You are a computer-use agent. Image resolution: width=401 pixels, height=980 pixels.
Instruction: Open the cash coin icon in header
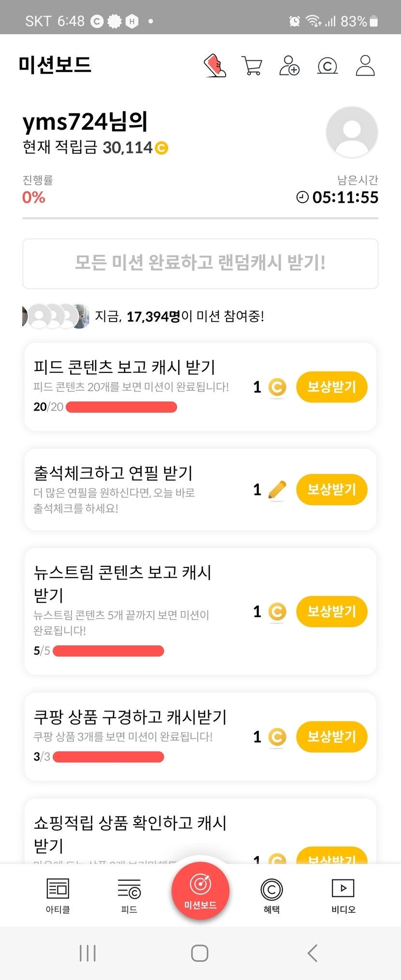pos(327,66)
